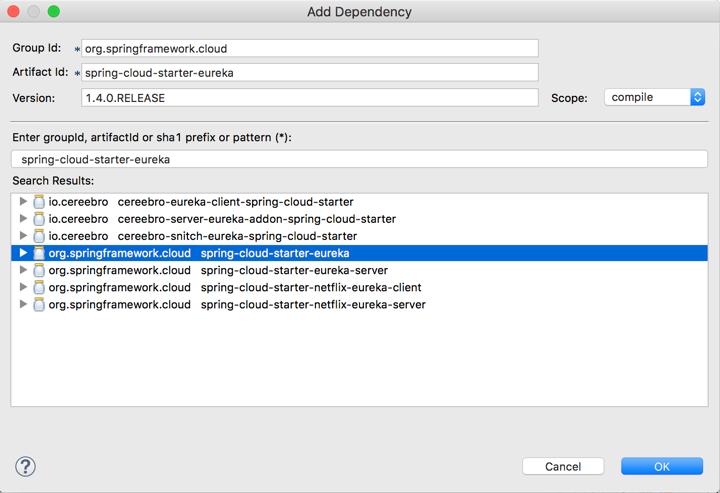Click jar icon for spring-cloud-starter-netflix-eureka-client
720x493 pixels.
pyautogui.click(x=39, y=287)
